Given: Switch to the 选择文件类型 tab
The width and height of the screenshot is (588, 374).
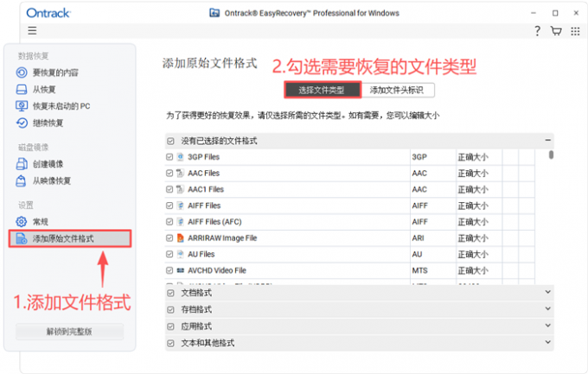Looking at the screenshot, I should pos(323,90).
